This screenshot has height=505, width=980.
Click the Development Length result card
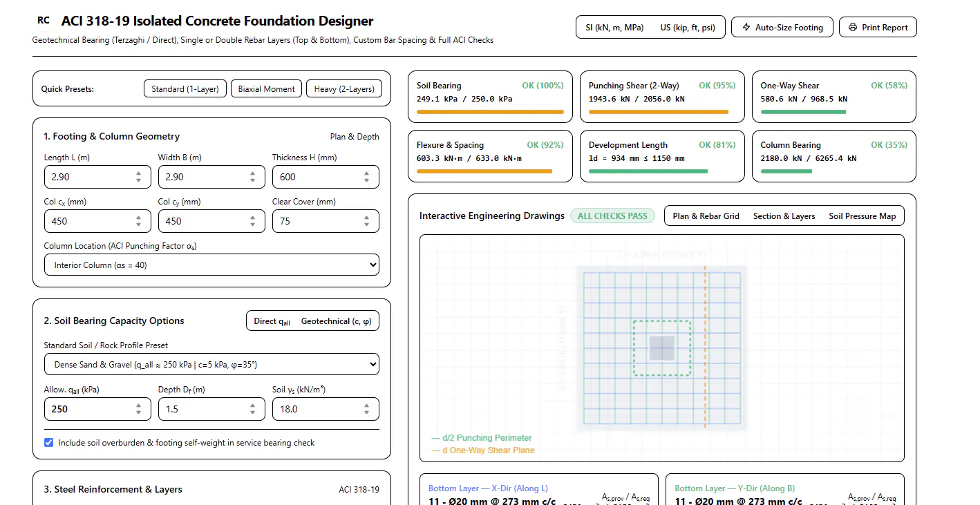tap(662, 156)
